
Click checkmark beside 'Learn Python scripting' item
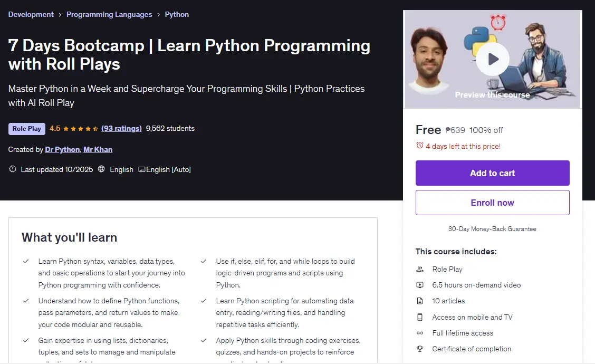coord(204,301)
